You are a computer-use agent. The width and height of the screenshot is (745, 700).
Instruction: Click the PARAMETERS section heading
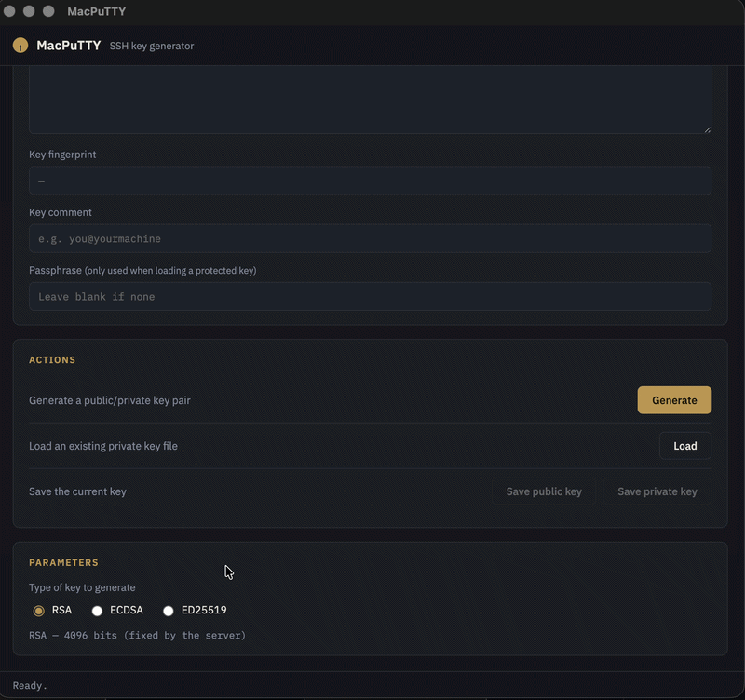pos(63,563)
